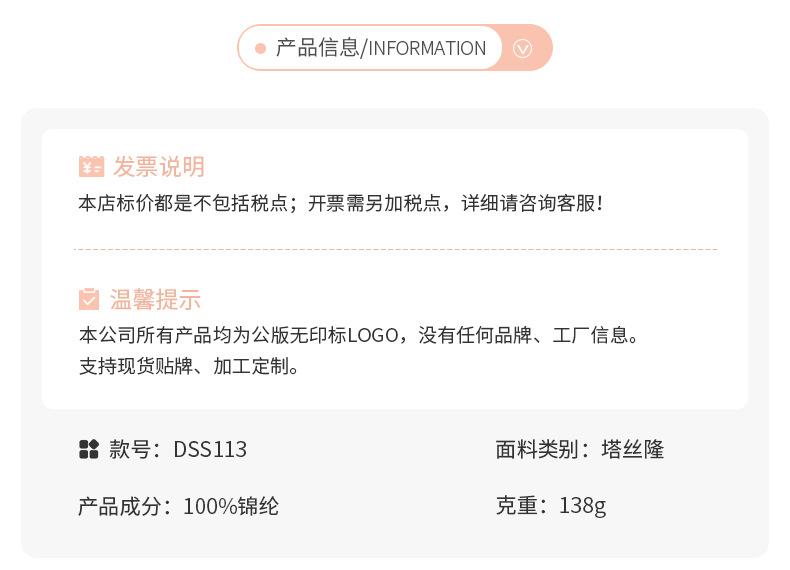
Task: Click the invoice icon beside 发票说明
Action: coord(91,166)
